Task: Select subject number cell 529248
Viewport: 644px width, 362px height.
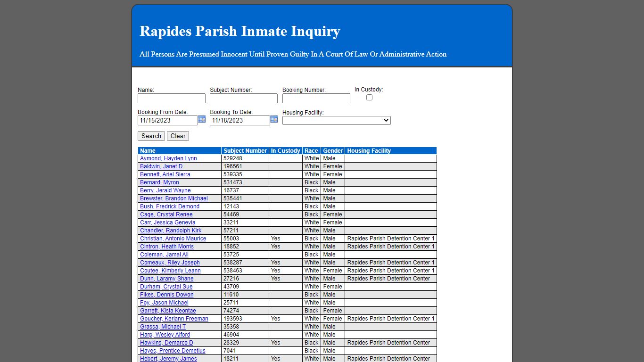Action: point(245,158)
